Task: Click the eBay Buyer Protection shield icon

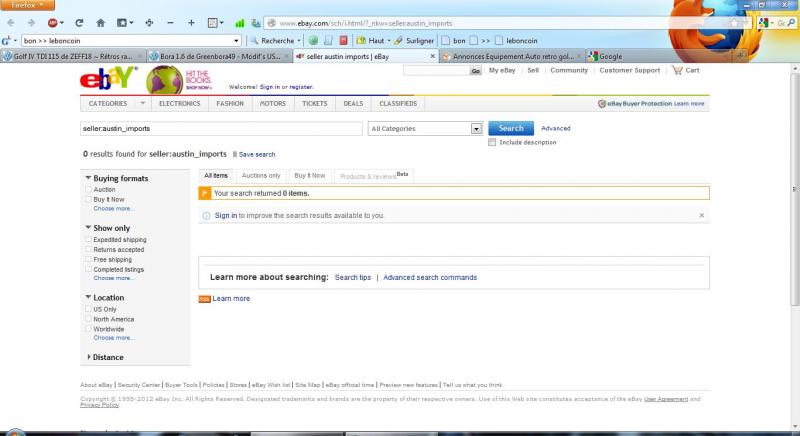Action: pos(602,104)
